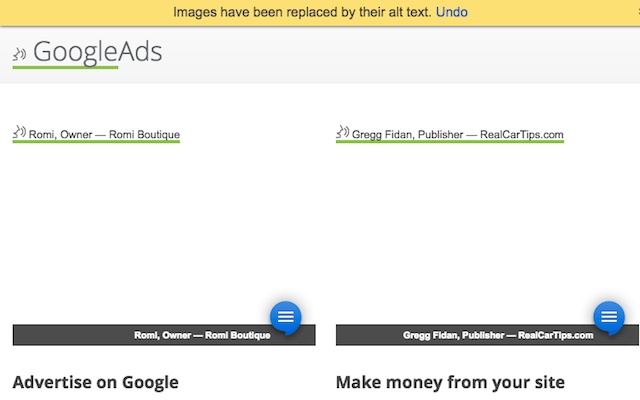640x400 pixels.
Task: Click the dark caption bar for RealCarTips.com
Action: click(x=487, y=335)
